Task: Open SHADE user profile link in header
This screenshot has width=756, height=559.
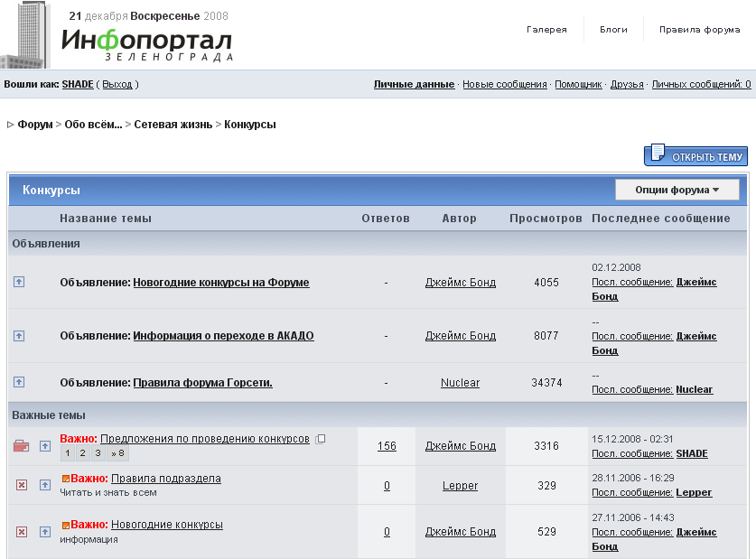Action: 78,84
